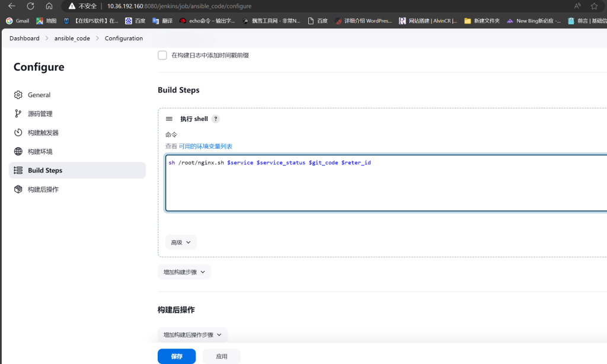Click the browser back arrow

(12, 6)
